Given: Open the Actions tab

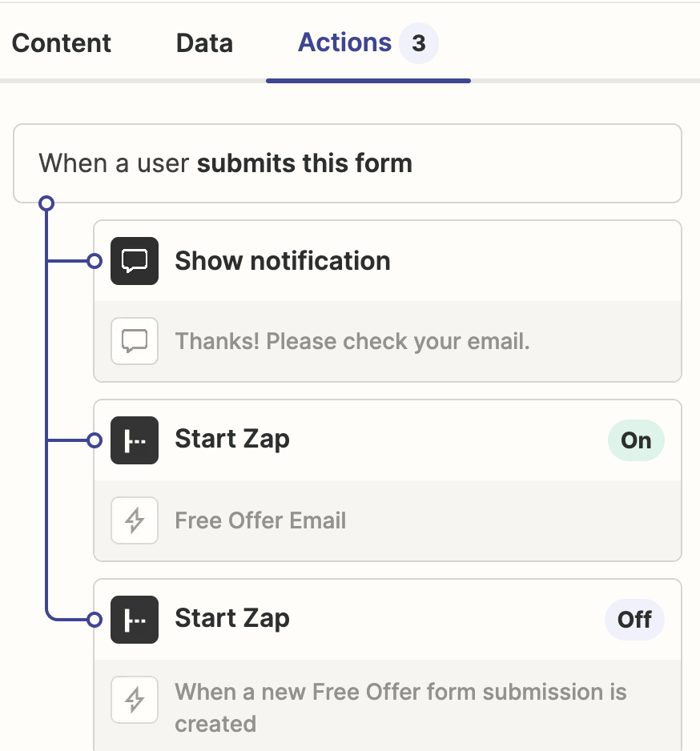Looking at the screenshot, I should 344,42.
